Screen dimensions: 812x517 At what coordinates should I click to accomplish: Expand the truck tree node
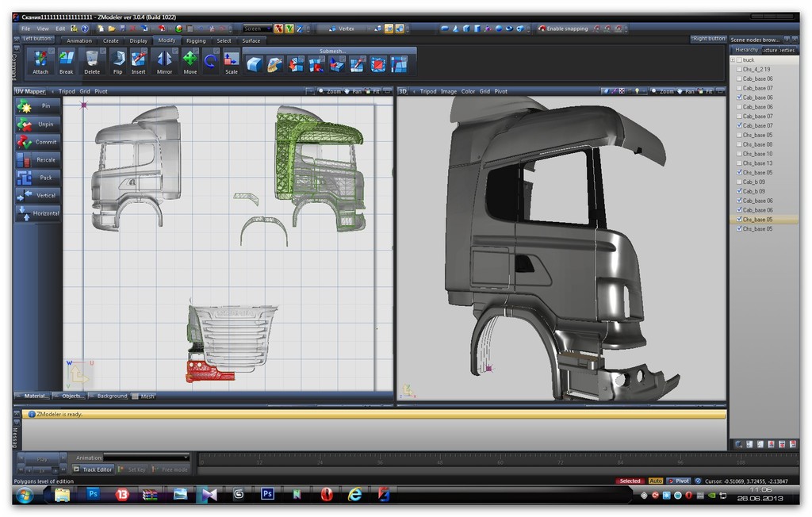(733, 60)
